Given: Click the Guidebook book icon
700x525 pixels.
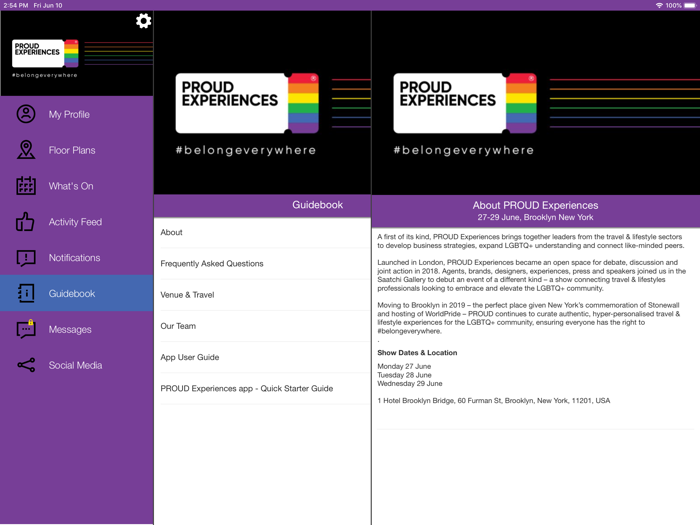Looking at the screenshot, I should [26, 293].
